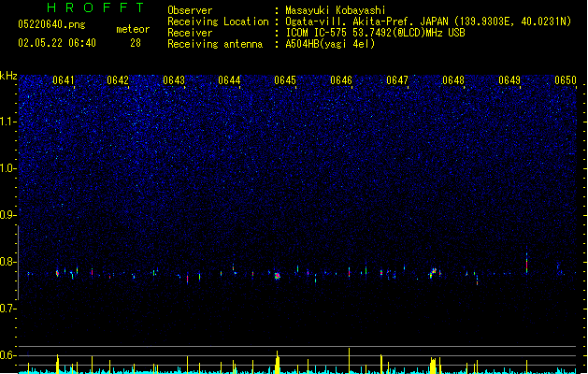Image resolution: width=588 pixels, height=374 pixels.
Task: Click the 0.7 kHz axis label
Action: (7, 308)
